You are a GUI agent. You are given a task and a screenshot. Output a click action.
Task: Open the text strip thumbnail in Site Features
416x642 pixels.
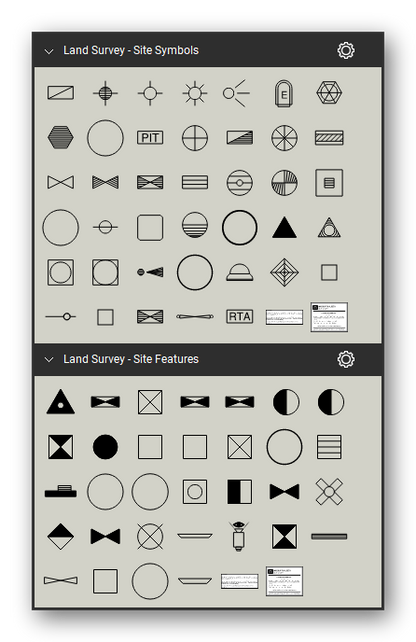point(240,581)
